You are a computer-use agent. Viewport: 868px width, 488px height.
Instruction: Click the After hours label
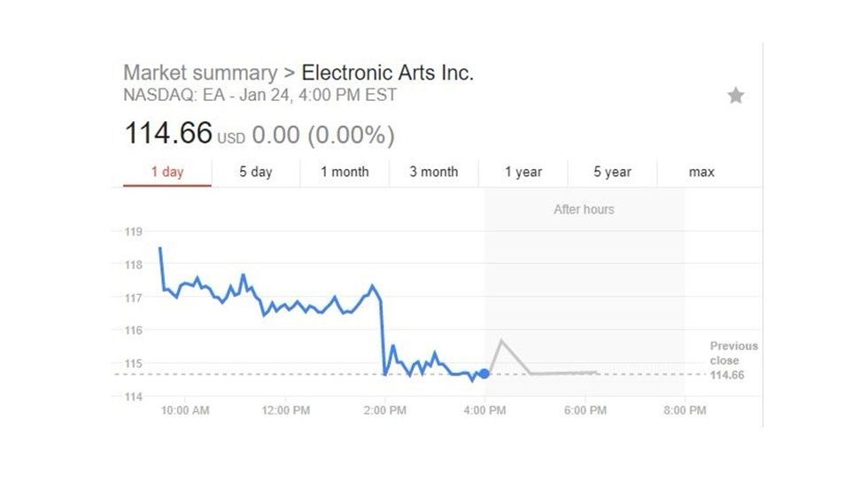(x=584, y=210)
